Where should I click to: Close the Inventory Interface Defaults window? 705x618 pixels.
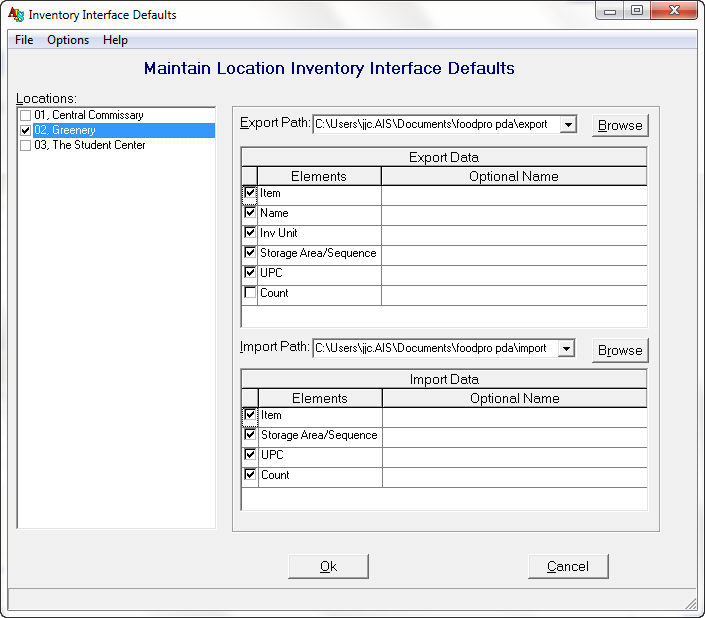(x=674, y=11)
